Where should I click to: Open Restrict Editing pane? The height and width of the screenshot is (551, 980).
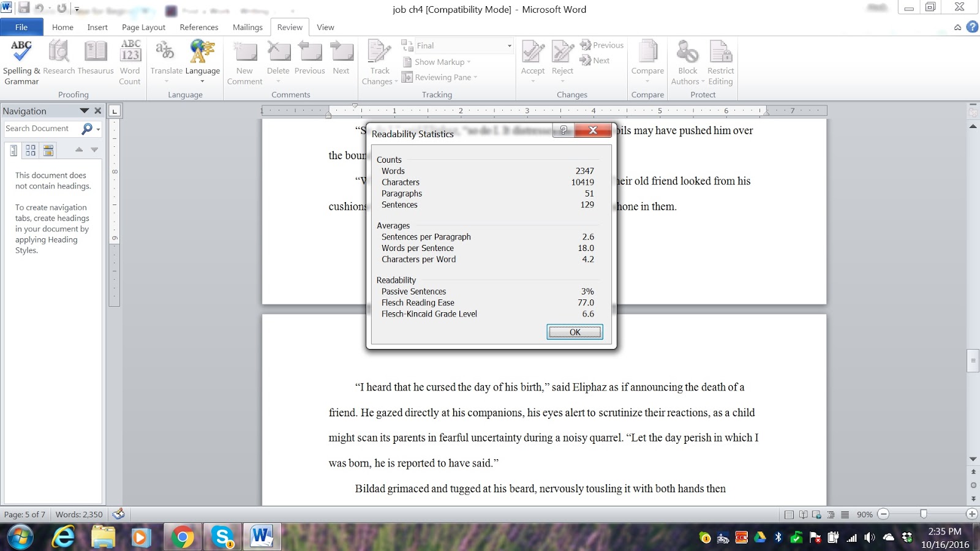pos(720,62)
